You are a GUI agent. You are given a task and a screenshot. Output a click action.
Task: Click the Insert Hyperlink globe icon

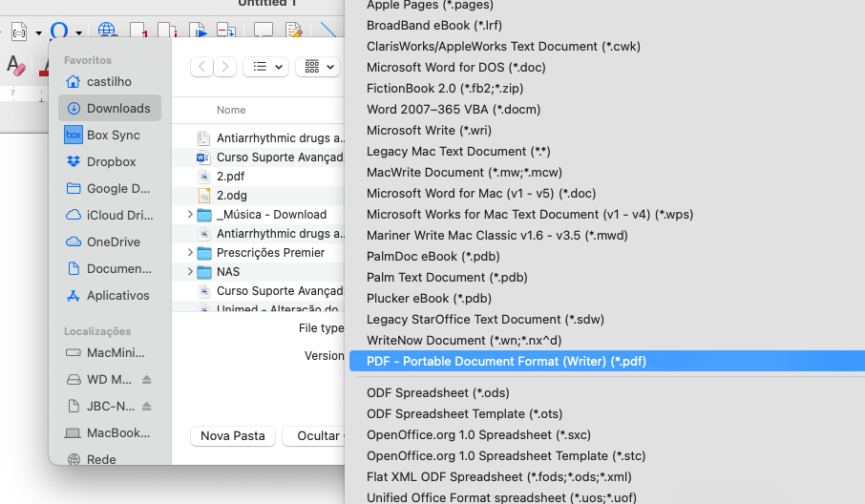(108, 31)
